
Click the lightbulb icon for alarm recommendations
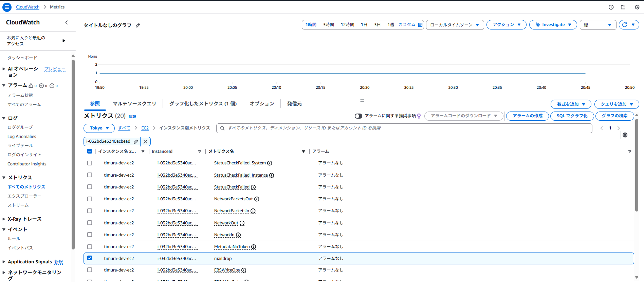point(419,116)
